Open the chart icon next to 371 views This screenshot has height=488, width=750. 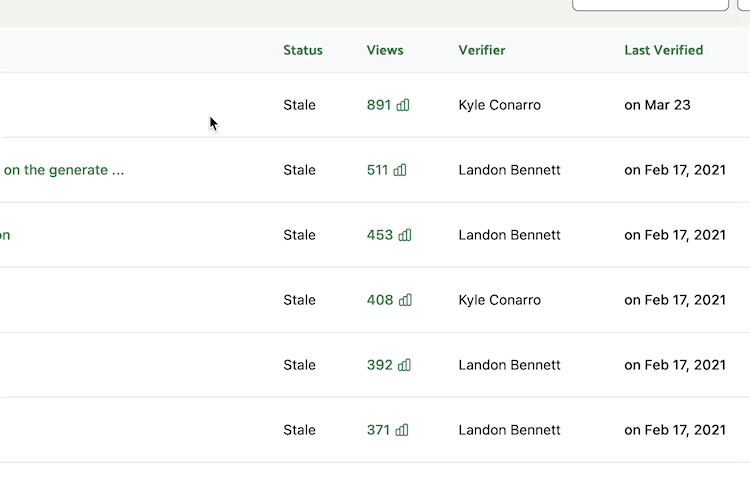point(402,430)
